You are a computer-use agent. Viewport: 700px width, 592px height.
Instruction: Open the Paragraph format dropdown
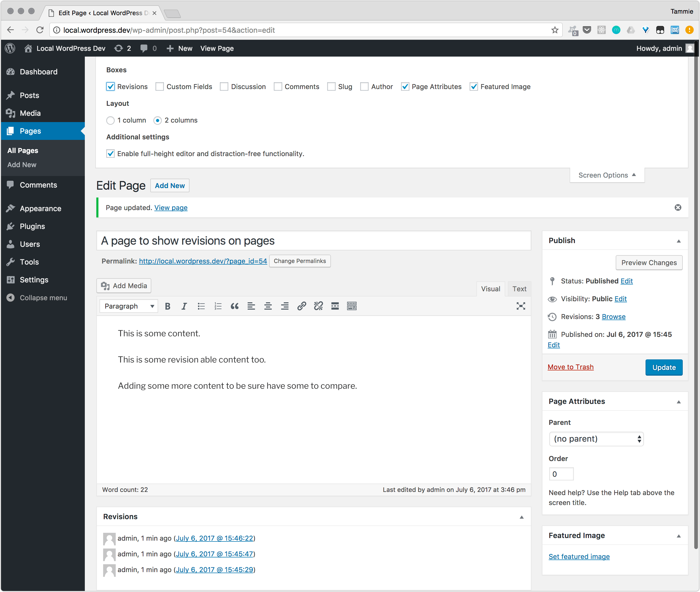point(129,306)
